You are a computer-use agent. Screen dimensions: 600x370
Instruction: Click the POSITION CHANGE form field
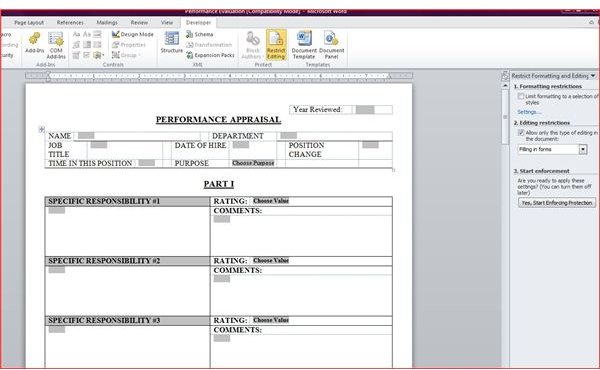pos(370,145)
